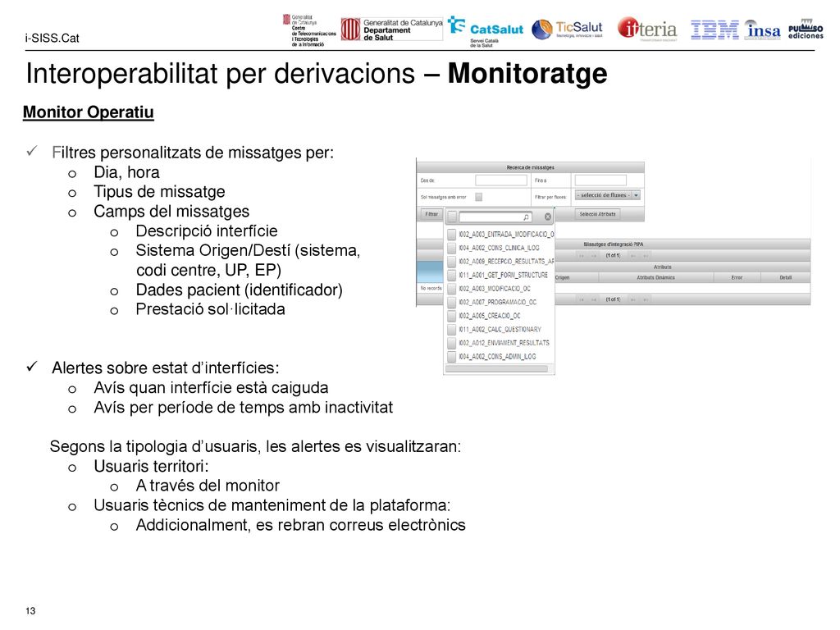840x630 pixels.
Task: Go to first page in the top paginator
Action: tap(582, 256)
